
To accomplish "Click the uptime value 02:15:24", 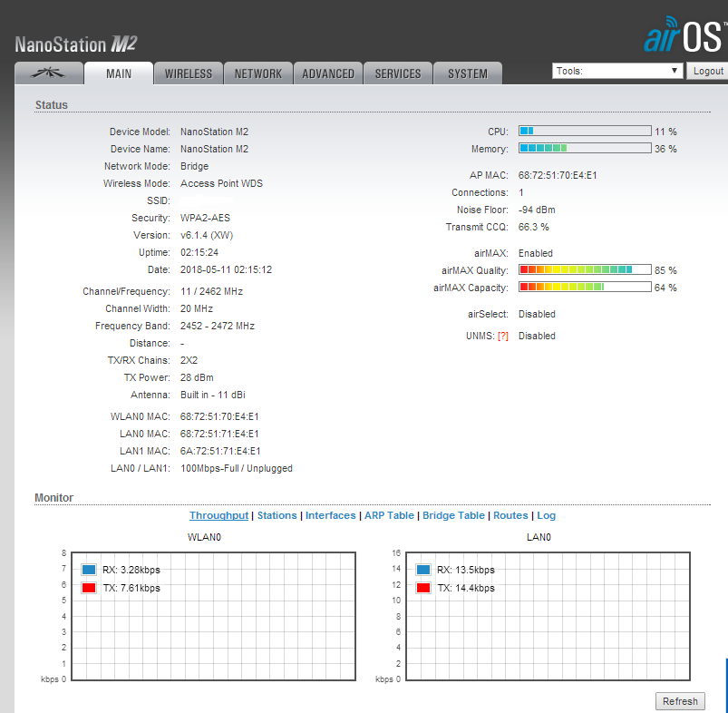I will 199,252.
